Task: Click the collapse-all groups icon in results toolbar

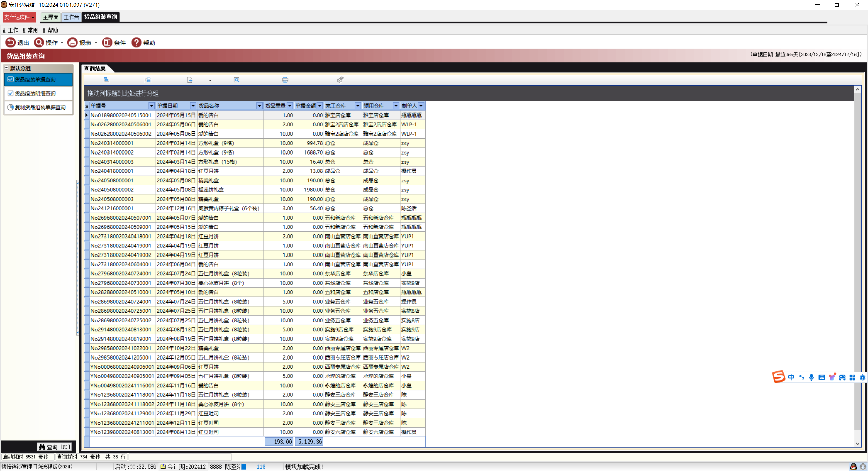Action: click(148, 80)
